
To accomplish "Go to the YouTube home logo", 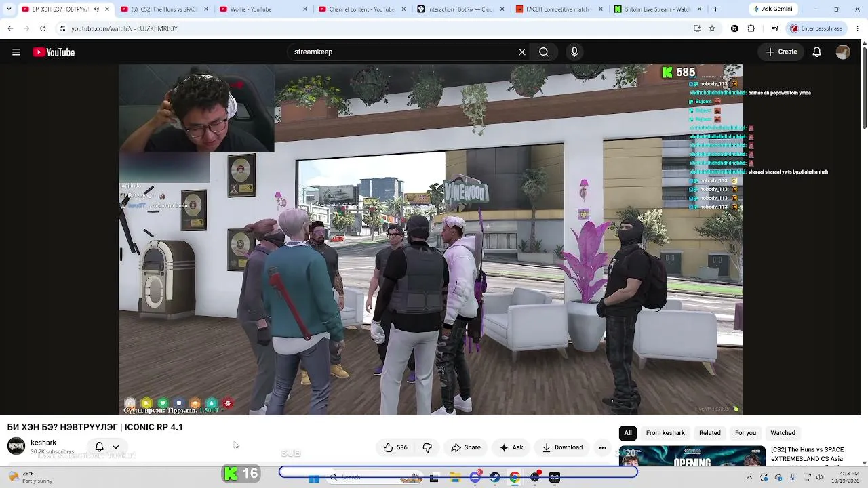I will point(54,52).
